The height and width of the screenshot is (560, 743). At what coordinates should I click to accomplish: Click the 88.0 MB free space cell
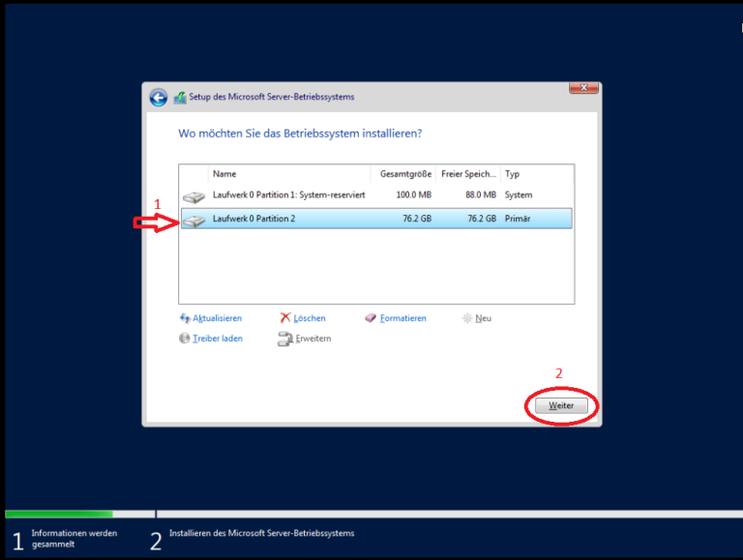tap(481, 194)
